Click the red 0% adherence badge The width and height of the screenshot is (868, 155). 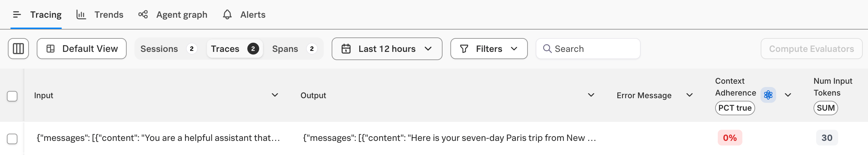click(x=730, y=138)
